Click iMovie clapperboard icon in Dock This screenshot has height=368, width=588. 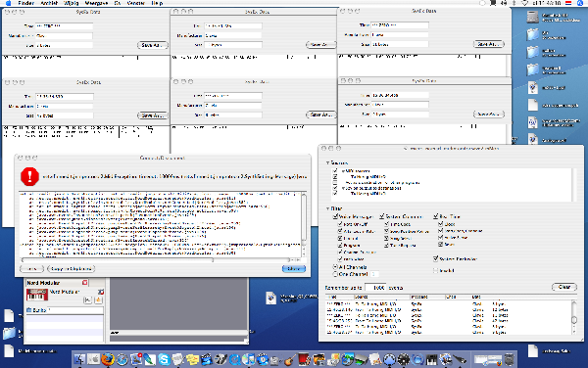point(207,359)
